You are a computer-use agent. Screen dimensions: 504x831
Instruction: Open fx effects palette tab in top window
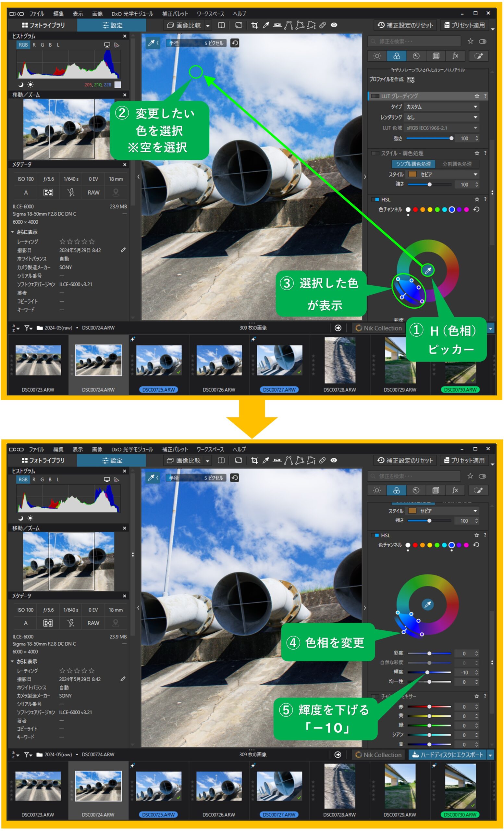pyautogui.click(x=455, y=56)
